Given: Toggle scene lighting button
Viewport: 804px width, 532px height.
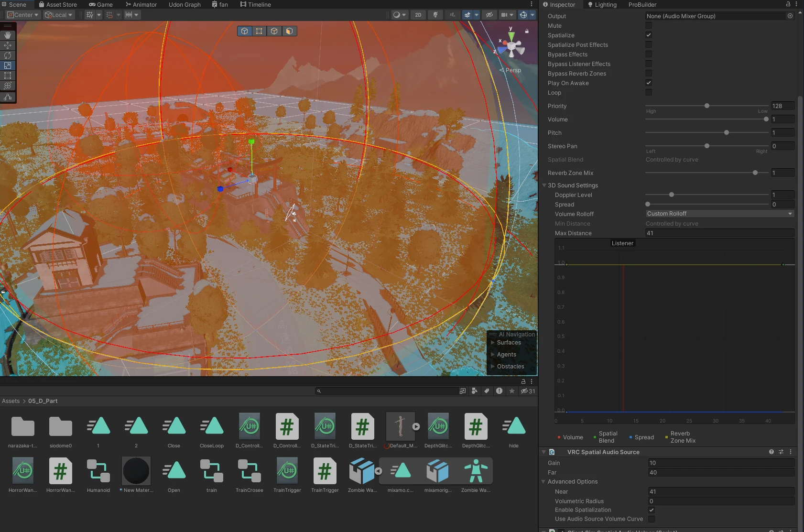Looking at the screenshot, I should click(435, 15).
